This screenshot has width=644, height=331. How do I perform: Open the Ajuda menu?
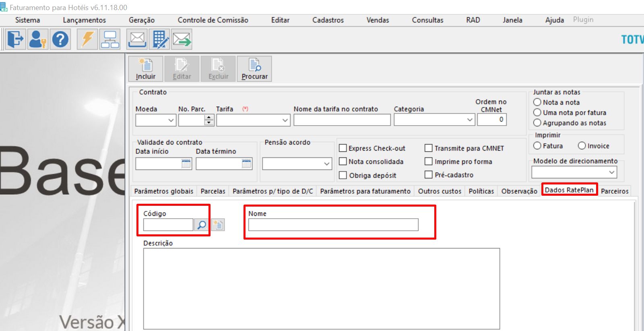coord(555,20)
